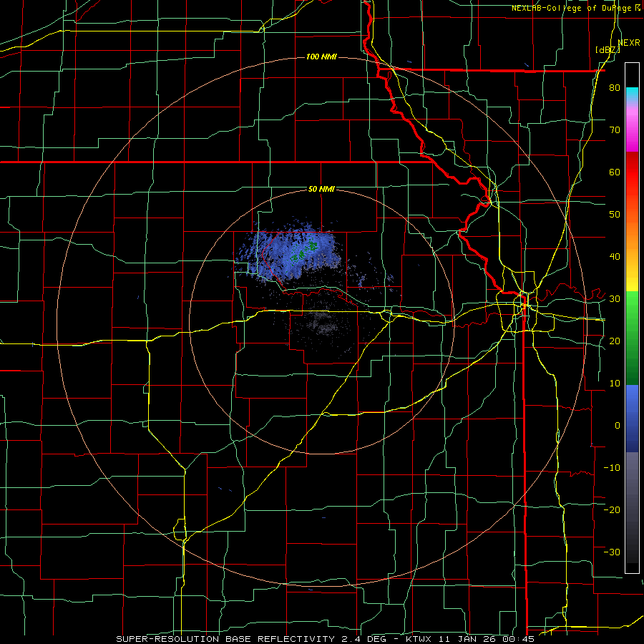Viewport: 644px width, 644px height.
Task: Click the 70 value on the dBZ scale
Action: (x=615, y=130)
